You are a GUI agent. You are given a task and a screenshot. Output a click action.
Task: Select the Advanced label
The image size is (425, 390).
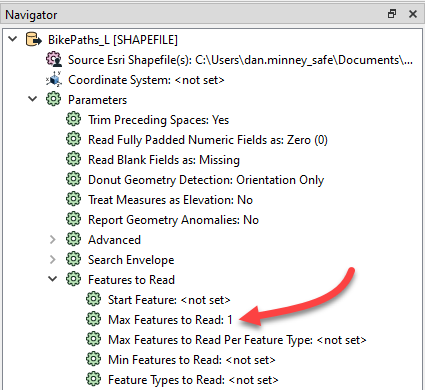(114, 240)
